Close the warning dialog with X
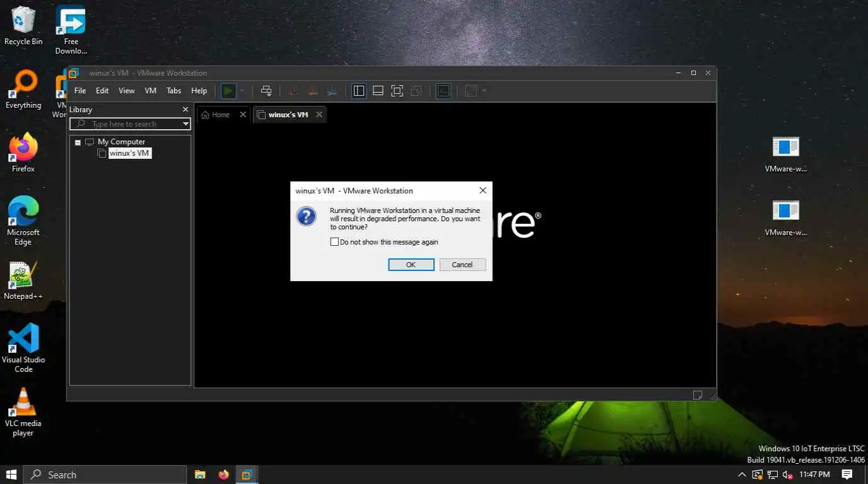 (483, 190)
